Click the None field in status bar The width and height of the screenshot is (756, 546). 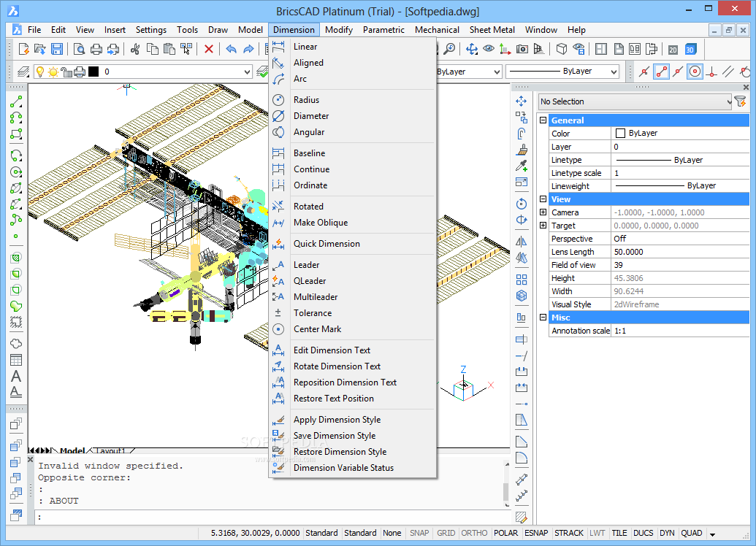tap(392, 533)
